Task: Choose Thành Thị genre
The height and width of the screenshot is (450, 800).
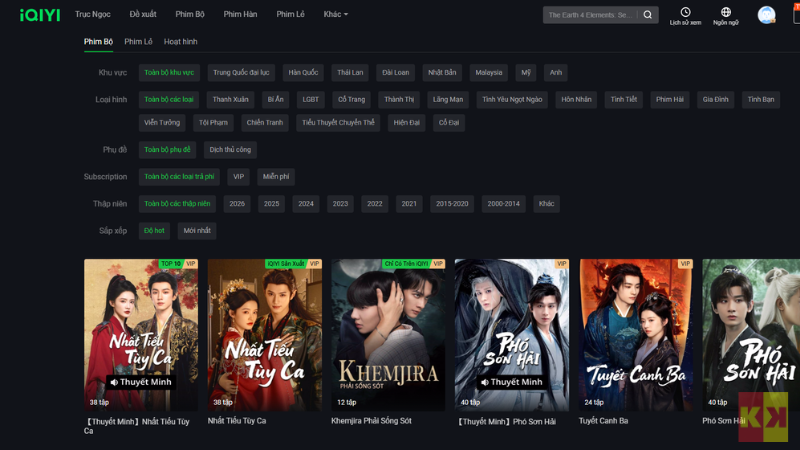Action: (x=399, y=99)
